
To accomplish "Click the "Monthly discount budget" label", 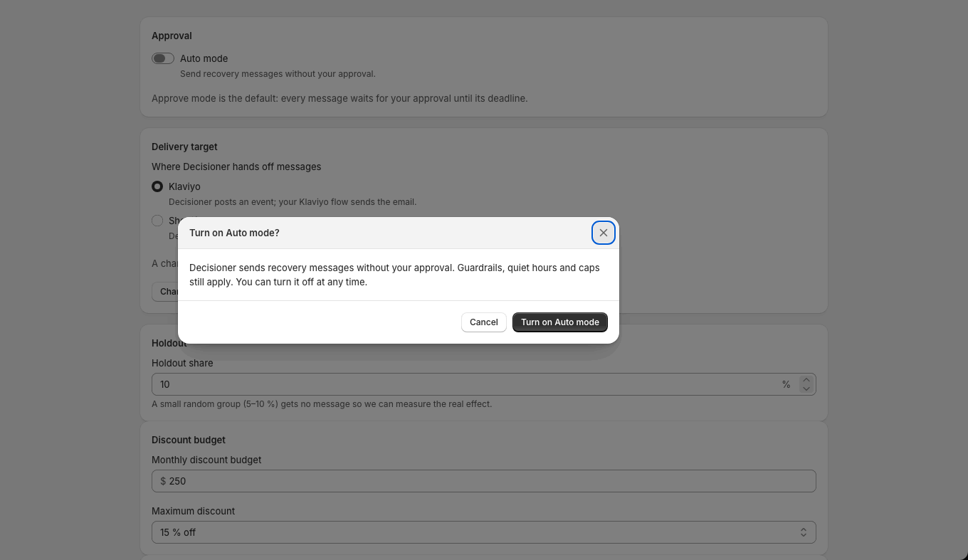I will [x=206, y=460].
